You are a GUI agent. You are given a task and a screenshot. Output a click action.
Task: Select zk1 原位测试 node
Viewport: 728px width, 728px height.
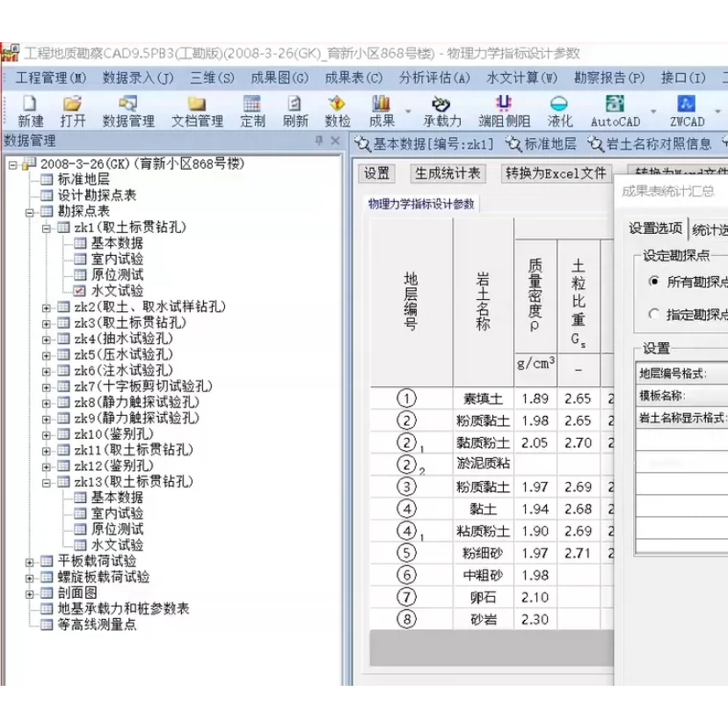[x=117, y=274]
